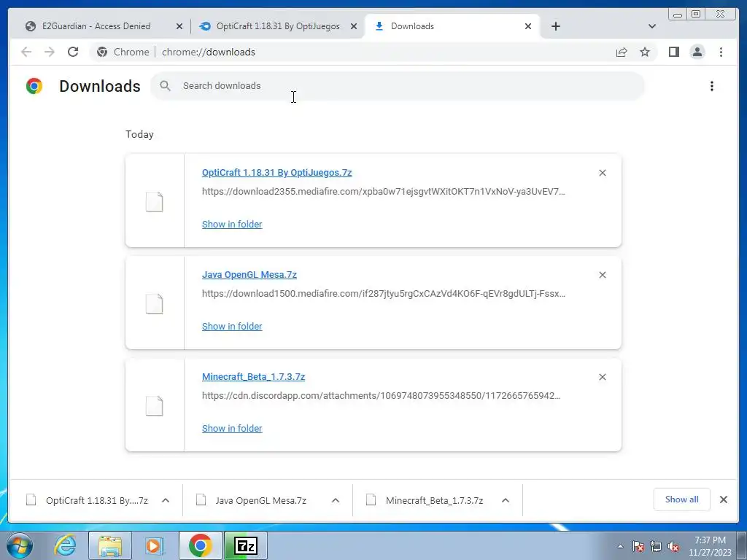Click the Java OpenGL Mesa file icon
This screenshot has height=560, width=747.
tap(155, 304)
